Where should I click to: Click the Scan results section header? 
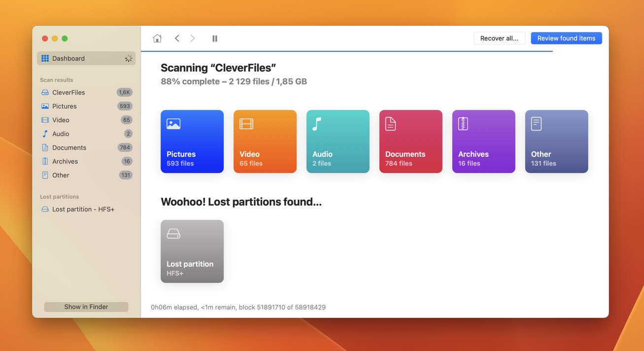tap(57, 80)
